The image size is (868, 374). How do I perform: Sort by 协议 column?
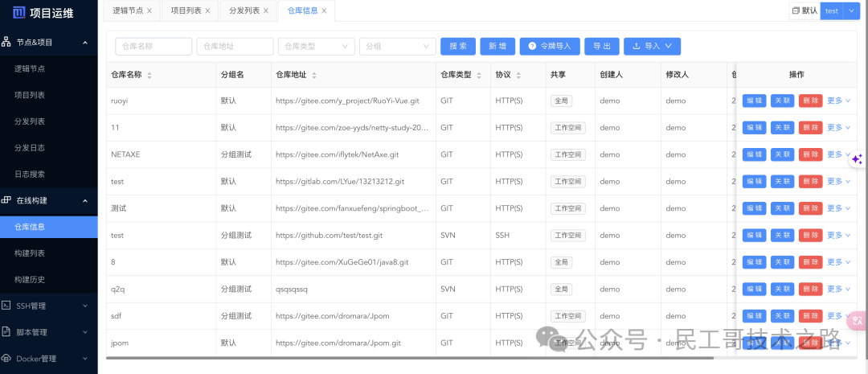pyautogui.click(x=518, y=76)
